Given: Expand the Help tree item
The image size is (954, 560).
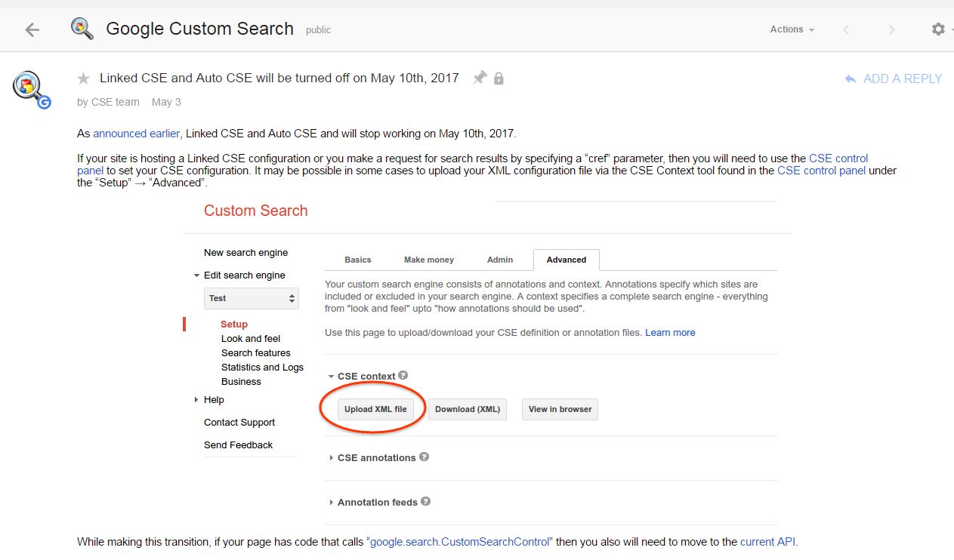Looking at the screenshot, I should click(197, 400).
